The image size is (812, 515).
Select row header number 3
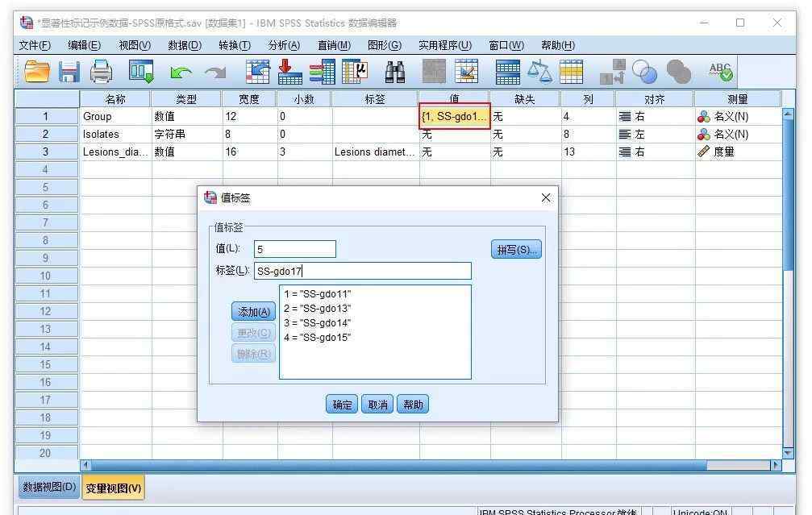pos(46,152)
